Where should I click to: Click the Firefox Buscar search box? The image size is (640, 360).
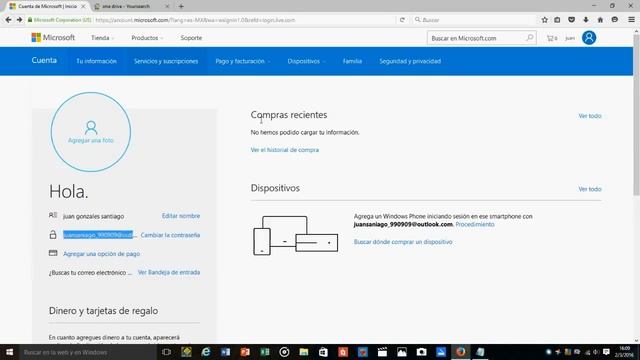click(474, 20)
